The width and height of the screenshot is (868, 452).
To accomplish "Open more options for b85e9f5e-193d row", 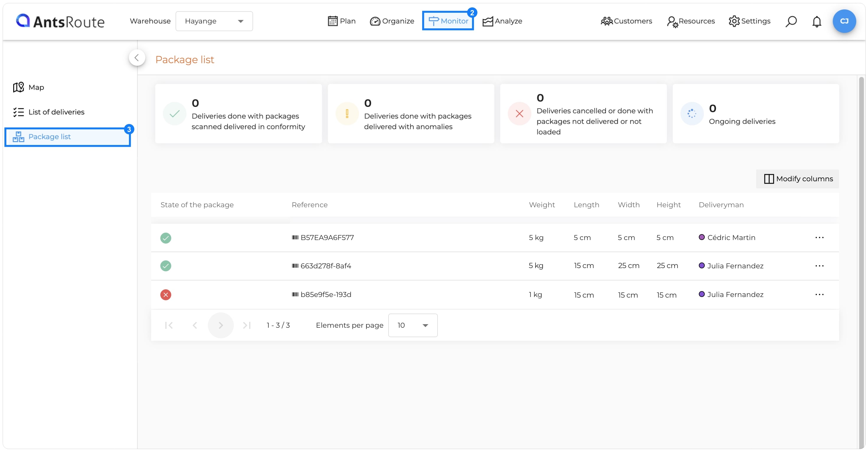I will click(820, 295).
